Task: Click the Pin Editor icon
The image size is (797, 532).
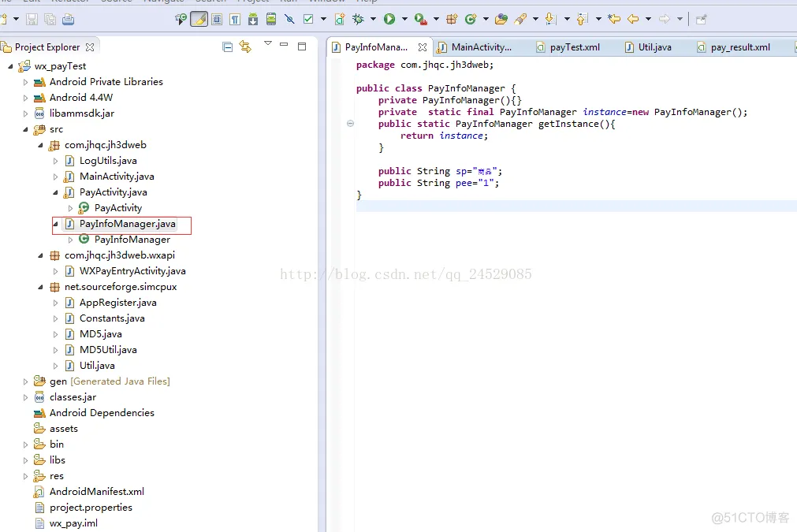Action: [702, 19]
